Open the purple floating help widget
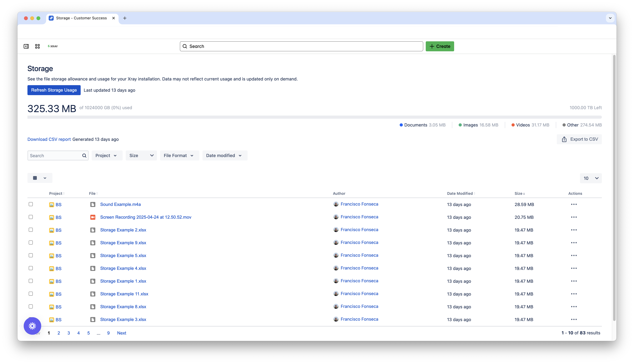 click(32, 326)
